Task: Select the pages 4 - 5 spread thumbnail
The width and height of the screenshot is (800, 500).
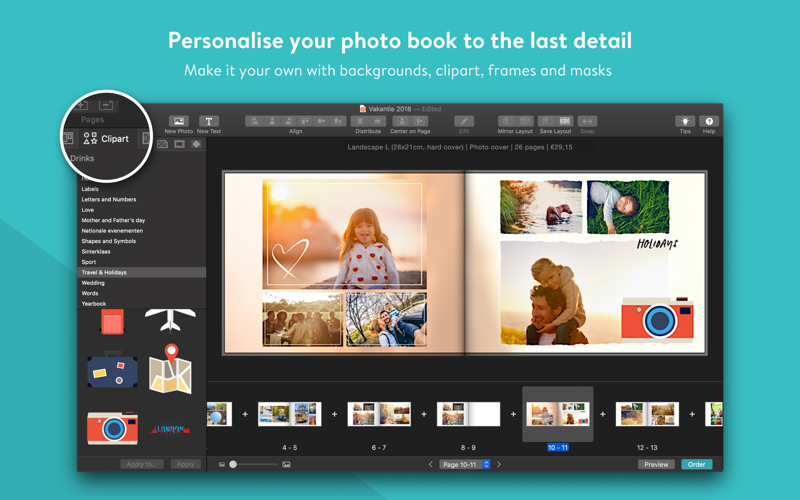Action: point(289,414)
